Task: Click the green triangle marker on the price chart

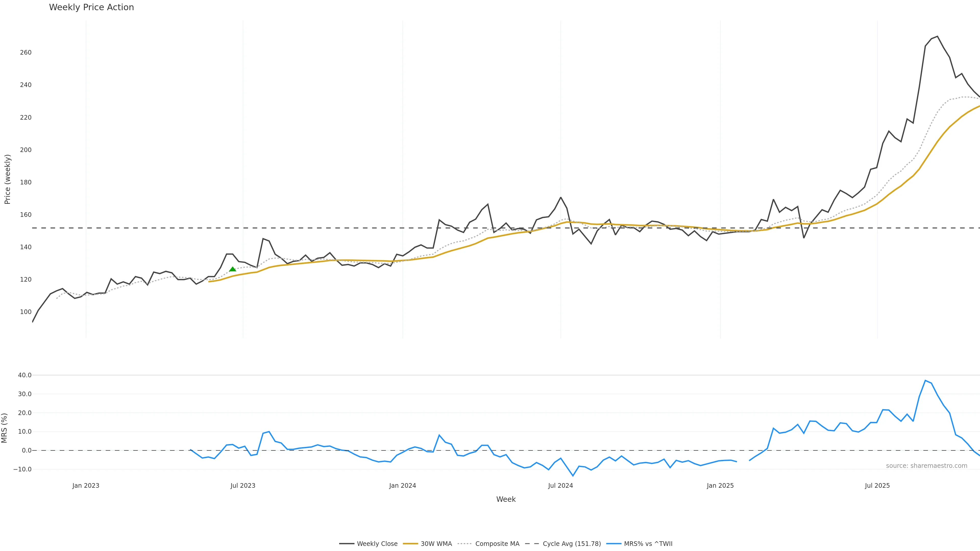Action: click(x=232, y=269)
